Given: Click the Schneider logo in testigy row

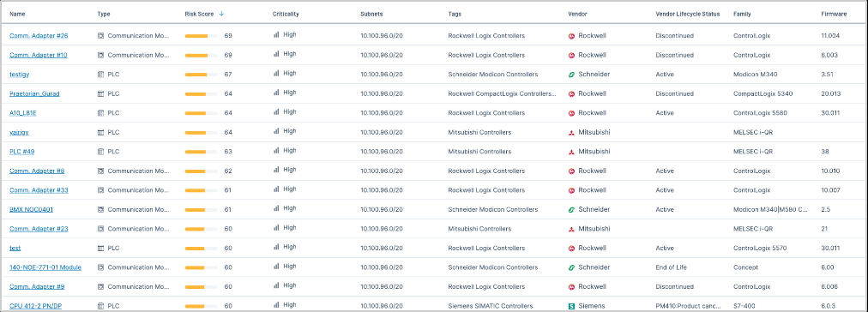Looking at the screenshot, I should [x=572, y=74].
